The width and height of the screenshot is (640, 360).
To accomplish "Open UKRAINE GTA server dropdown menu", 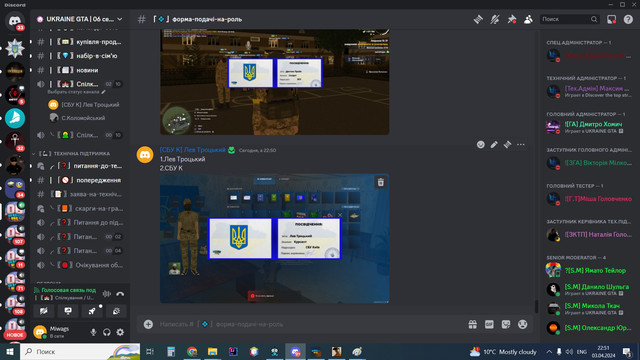I will coord(80,19).
